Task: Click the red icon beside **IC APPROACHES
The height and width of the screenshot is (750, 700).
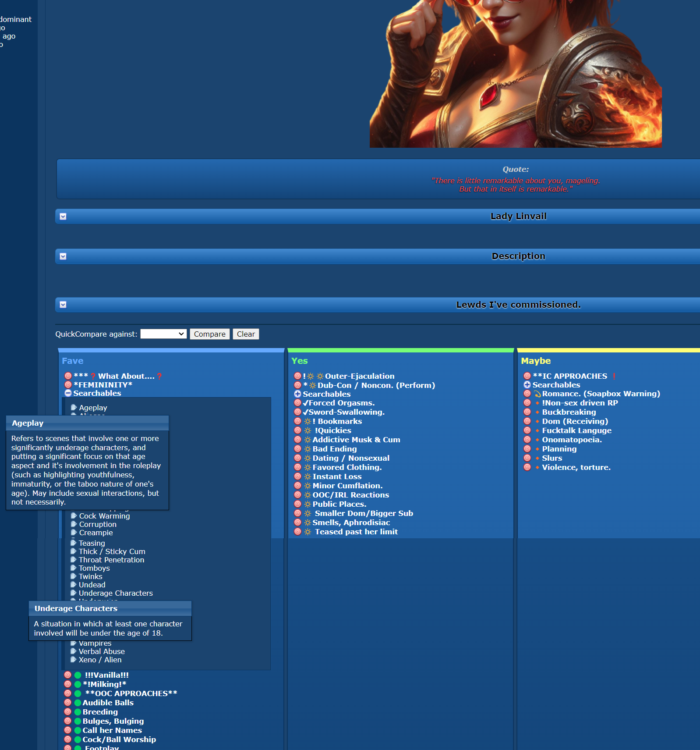Action: coord(527,376)
